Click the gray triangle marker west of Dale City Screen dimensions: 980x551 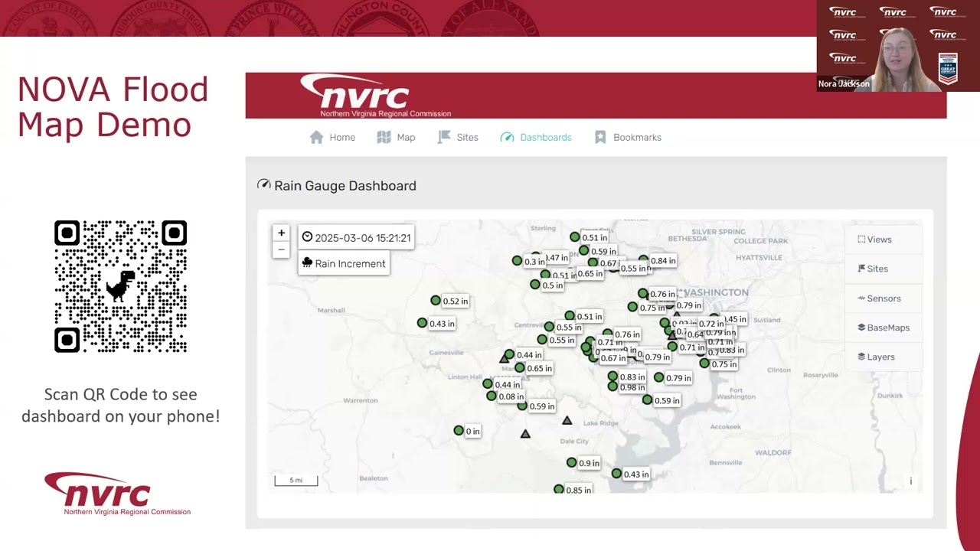point(525,434)
